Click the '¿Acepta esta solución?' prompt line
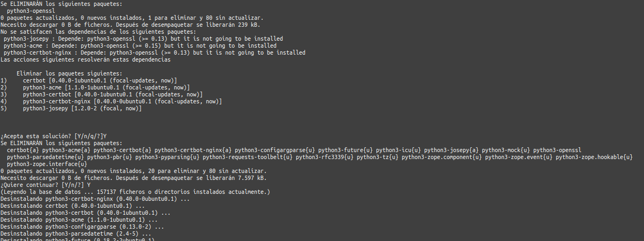This screenshot has height=241, width=644. (55, 136)
